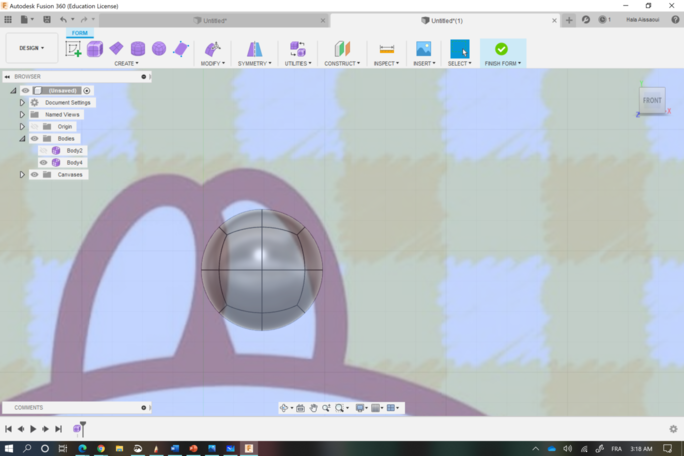The width and height of the screenshot is (684, 456).
Task: Click the green Finish Form checkmark
Action: pyautogui.click(x=501, y=49)
